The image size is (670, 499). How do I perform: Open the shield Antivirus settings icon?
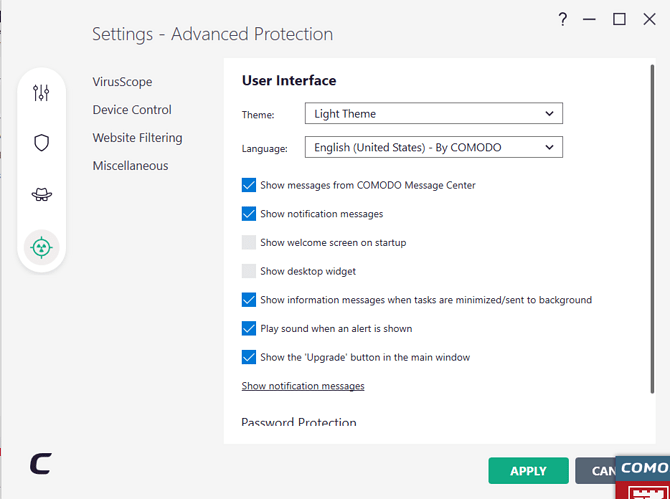(x=41, y=143)
